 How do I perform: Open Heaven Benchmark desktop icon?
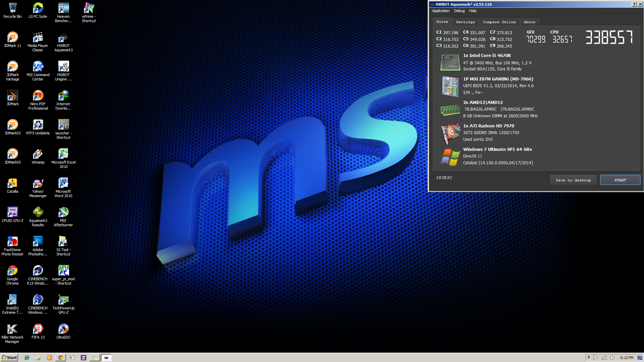click(63, 13)
